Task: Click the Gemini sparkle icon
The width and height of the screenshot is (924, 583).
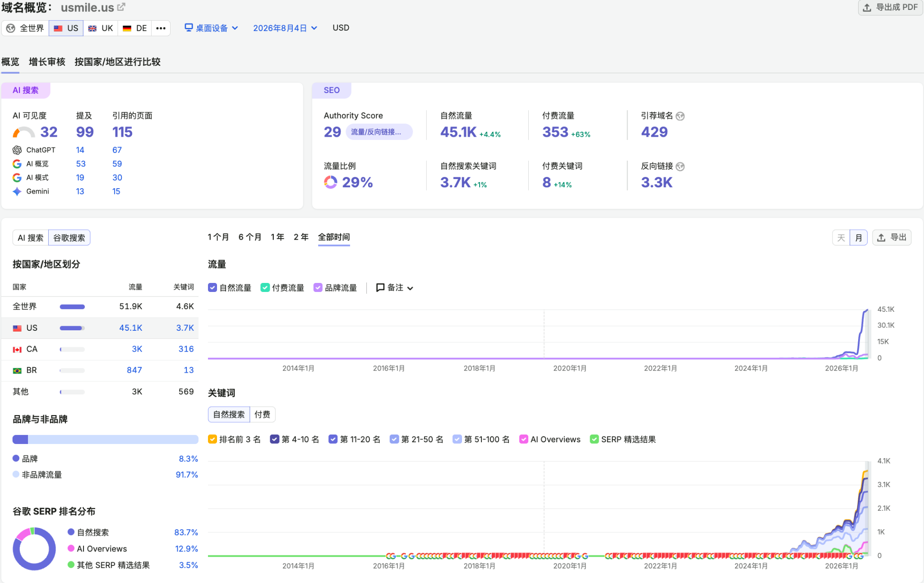Action: tap(17, 191)
